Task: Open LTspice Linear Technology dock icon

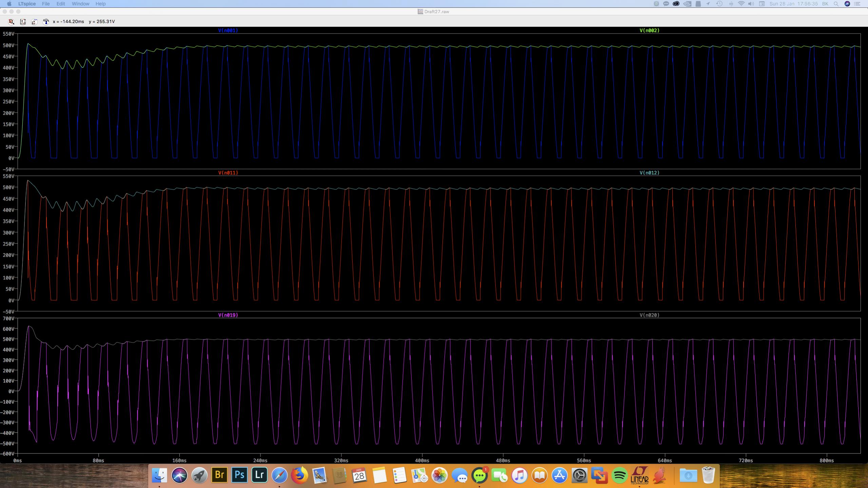Action: [x=640, y=475]
